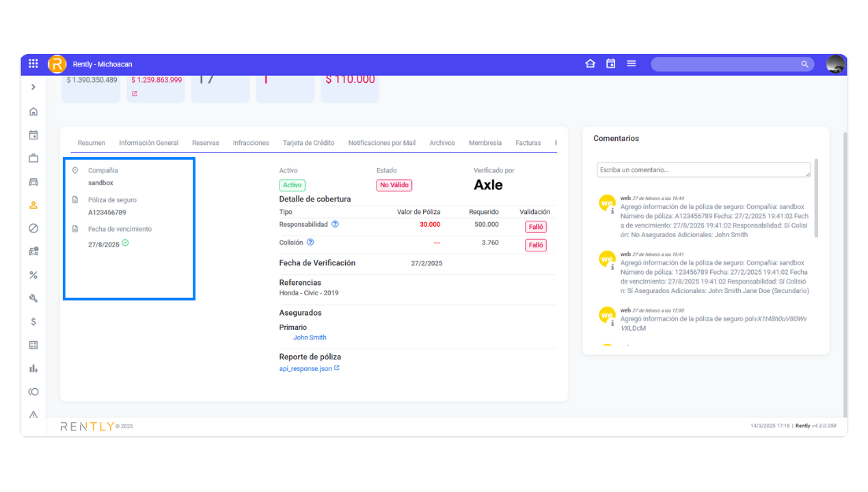Click the help icon beside Colisión

pyautogui.click(x=310, y=242)
